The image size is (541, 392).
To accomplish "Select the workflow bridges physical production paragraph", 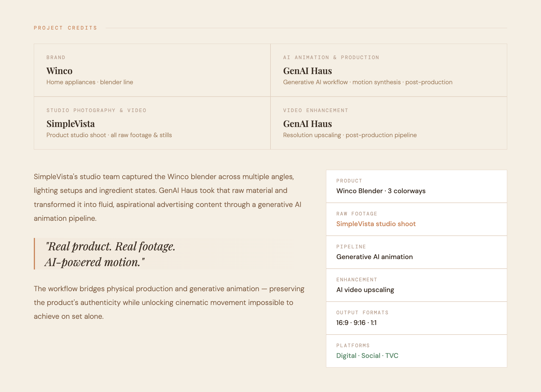I will coord(169,302).
